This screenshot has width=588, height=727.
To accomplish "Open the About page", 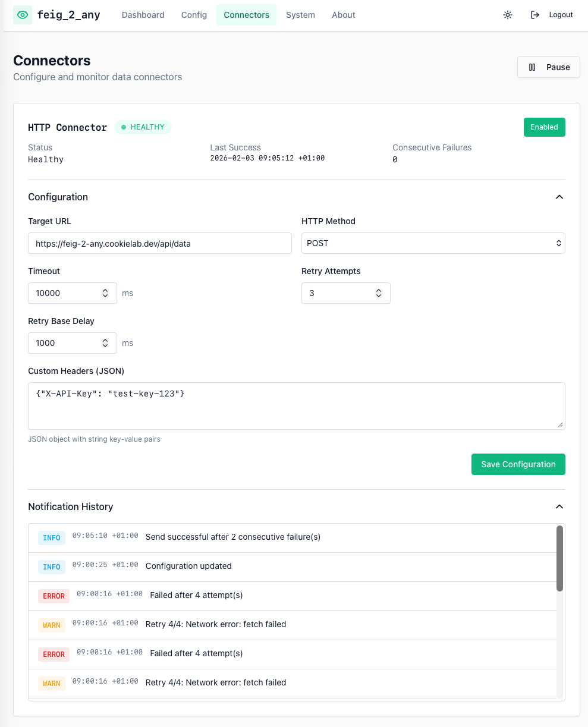I will (343, 15).
